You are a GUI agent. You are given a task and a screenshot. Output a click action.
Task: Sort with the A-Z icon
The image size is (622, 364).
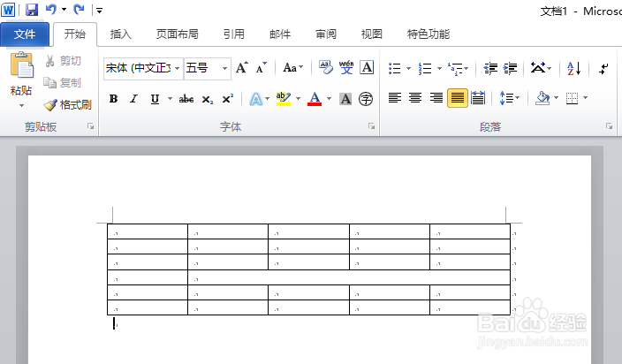point(574,68)
